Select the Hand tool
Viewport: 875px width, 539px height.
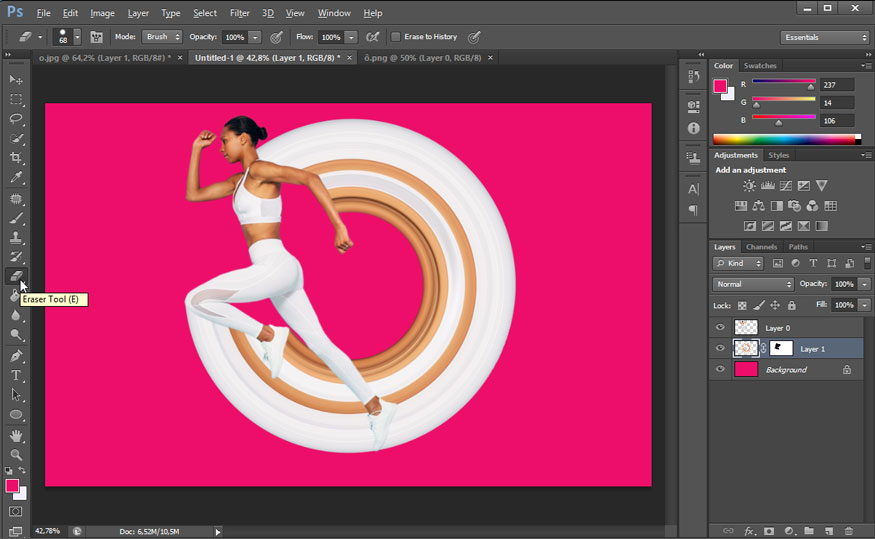pos(16,435)
